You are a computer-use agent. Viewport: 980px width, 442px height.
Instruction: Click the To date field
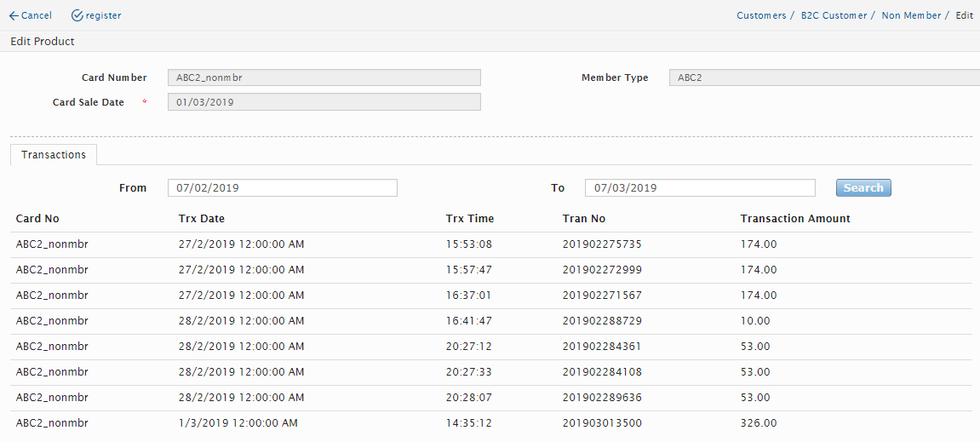click(700, 188)
